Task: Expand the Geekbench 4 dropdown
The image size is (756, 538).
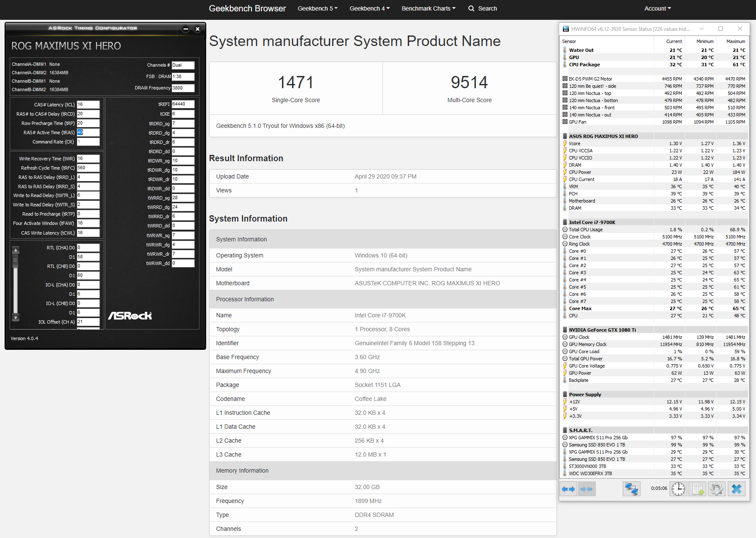Action: (x=369, y=8)
